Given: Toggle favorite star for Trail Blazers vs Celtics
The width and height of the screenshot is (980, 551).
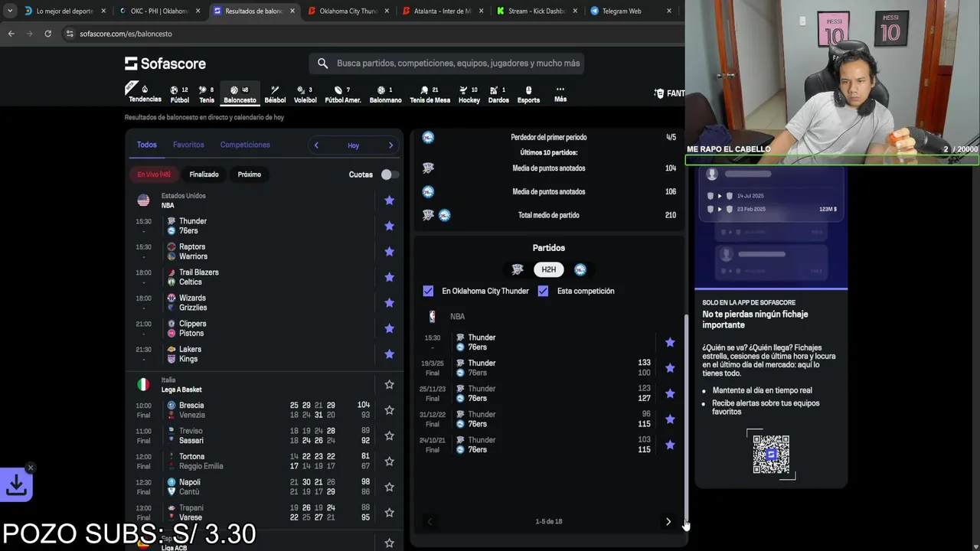Looking at the screenshot, I should 389,277.
